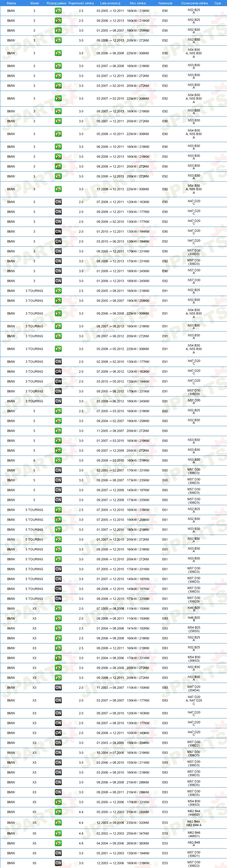Click the Opis column header
Screen dimensions: 227x868
click(218, 3)
